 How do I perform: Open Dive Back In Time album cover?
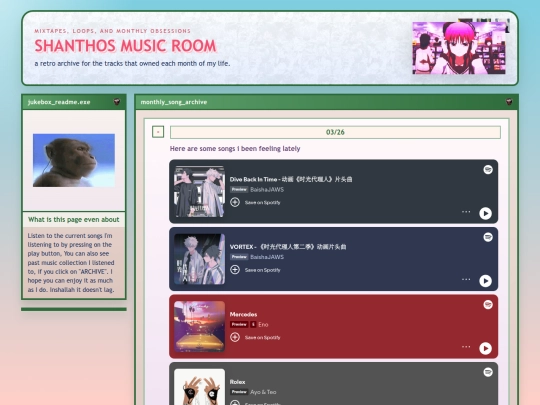[x=199, y=191]
